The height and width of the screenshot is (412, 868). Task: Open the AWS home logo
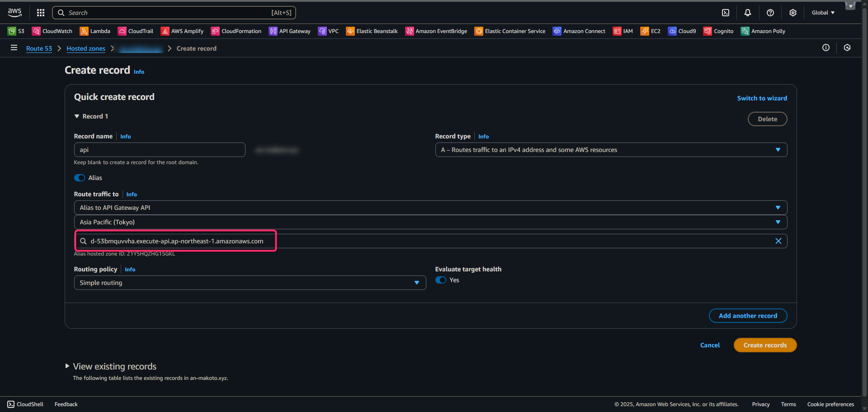[x=14, y=13]
